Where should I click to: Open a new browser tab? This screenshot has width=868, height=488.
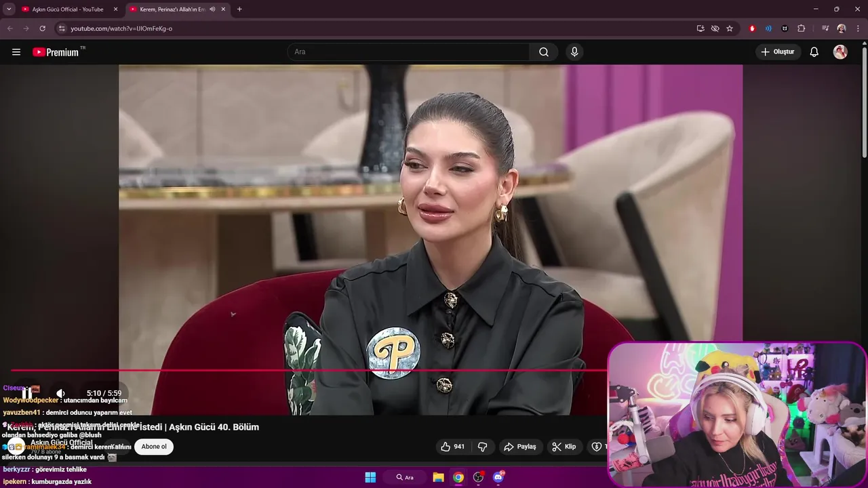pyautogui.click(x=239, y=9)
